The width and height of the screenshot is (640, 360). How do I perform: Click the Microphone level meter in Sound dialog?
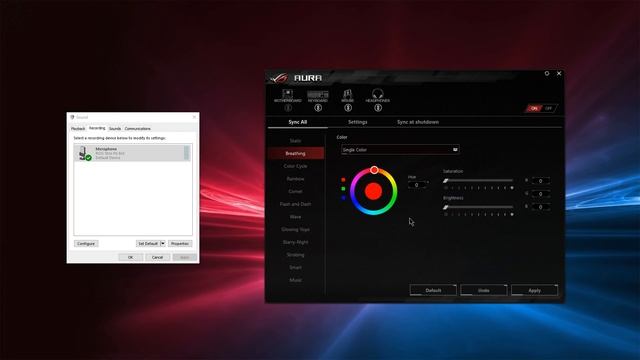click(x=187, y=153)
